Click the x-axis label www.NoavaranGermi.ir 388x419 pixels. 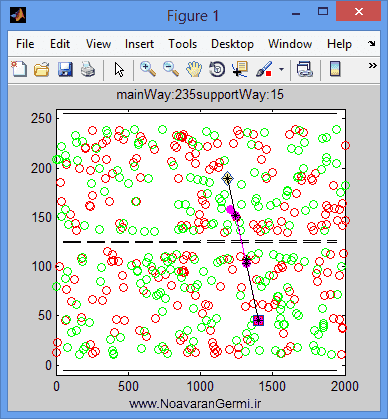click(195, 404)
